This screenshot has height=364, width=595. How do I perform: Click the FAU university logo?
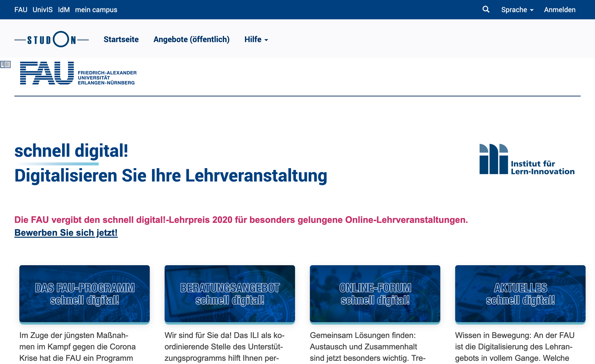pyautogui.click(x=78, y=73)
